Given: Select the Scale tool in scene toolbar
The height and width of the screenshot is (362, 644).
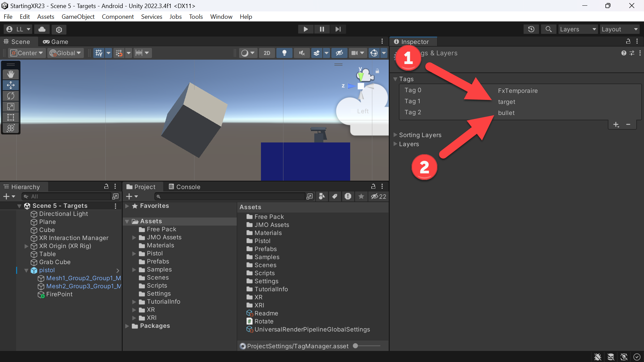Looking at the screenshot, I should (11, 107).
